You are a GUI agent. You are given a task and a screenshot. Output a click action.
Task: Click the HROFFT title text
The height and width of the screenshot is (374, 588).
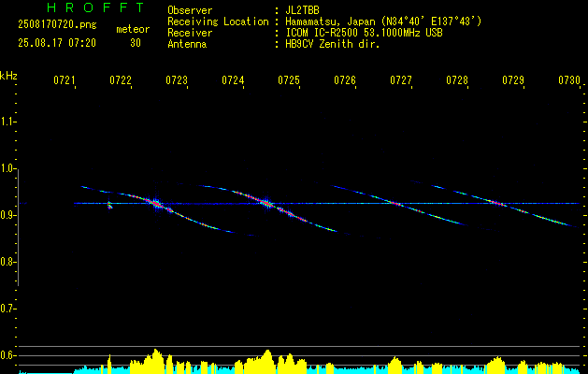tap(95, 7)
